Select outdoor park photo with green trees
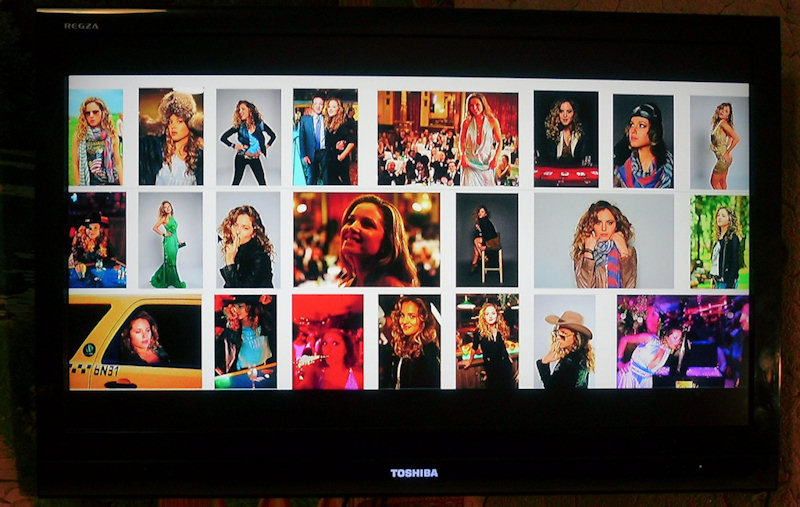 coord(719,242)
